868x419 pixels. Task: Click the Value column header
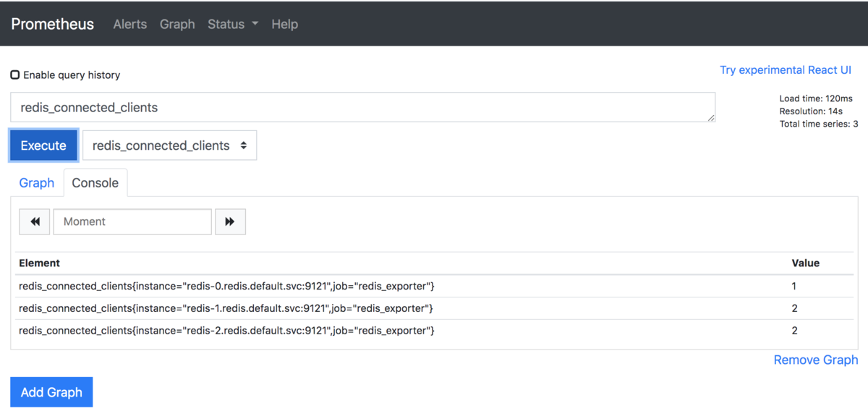pos(806,263)
